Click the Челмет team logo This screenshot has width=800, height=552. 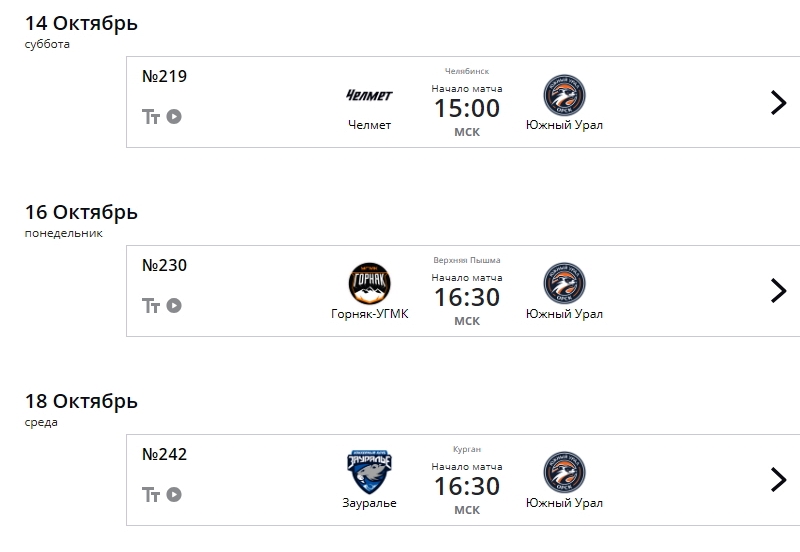pos(369,96)
